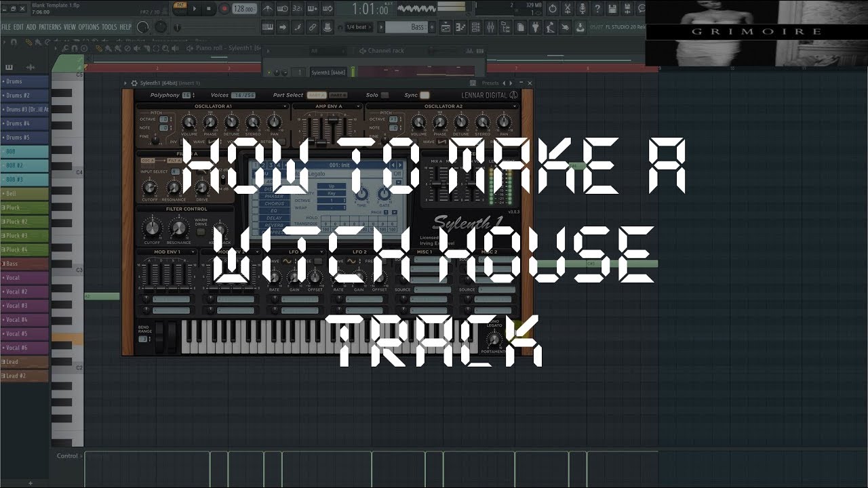Toggle typing keyboard to piano icon
The image size is (868, 488).
point(268,27)
